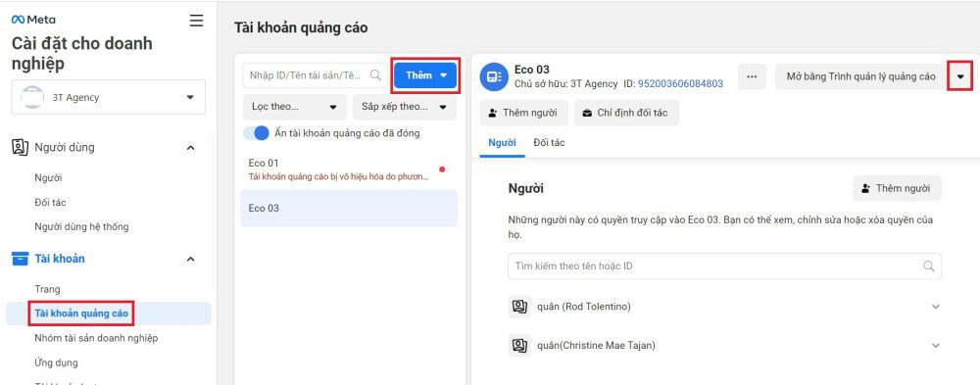Open the Thêm dropdown button
The width and height of the screenshot is (980, 385).
(425, 75)
